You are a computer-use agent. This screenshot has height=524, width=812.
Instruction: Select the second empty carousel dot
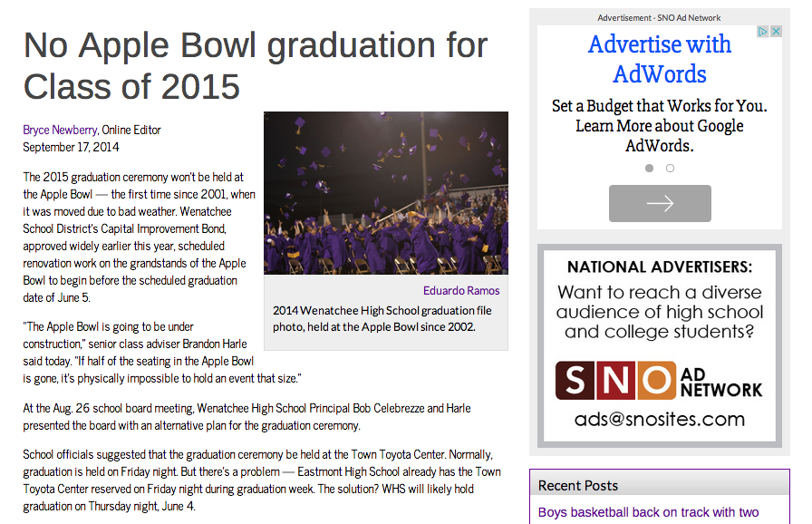tap(670, 169)
